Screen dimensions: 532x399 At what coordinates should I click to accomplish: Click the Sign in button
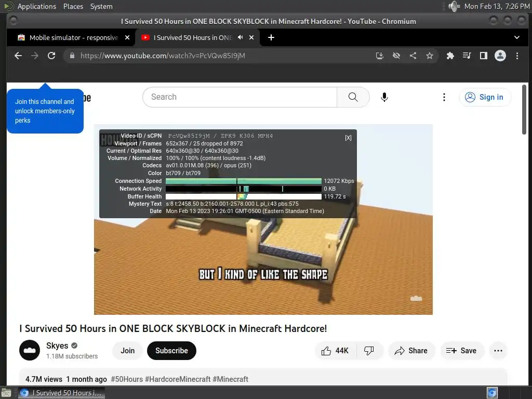[x=485, y=97]
